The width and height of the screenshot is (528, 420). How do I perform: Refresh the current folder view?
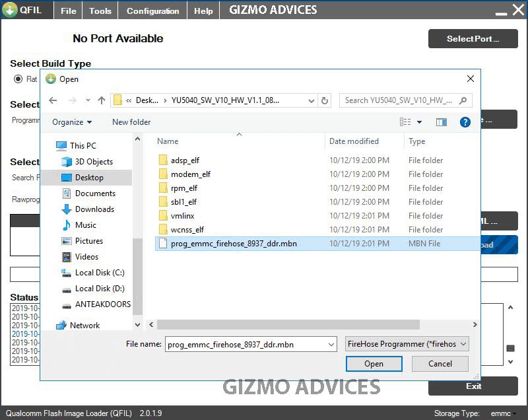coord(324,100)
